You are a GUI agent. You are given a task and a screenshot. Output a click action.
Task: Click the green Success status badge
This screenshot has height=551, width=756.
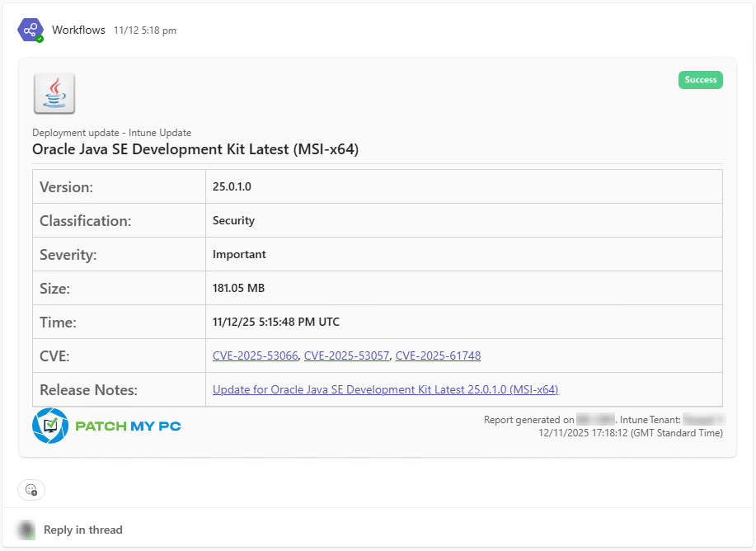point(700,80)
